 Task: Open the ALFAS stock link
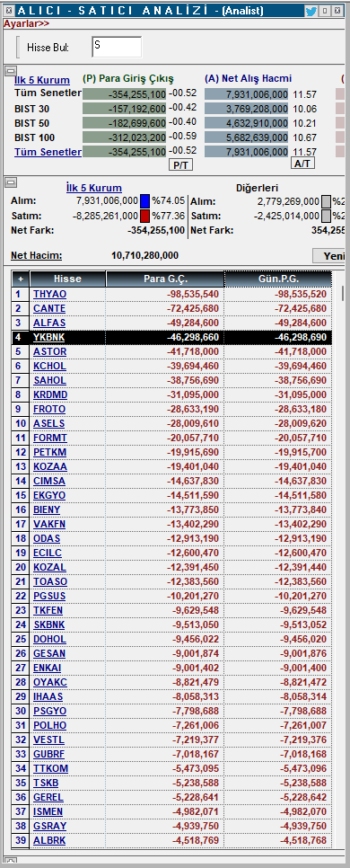(49, 323)
